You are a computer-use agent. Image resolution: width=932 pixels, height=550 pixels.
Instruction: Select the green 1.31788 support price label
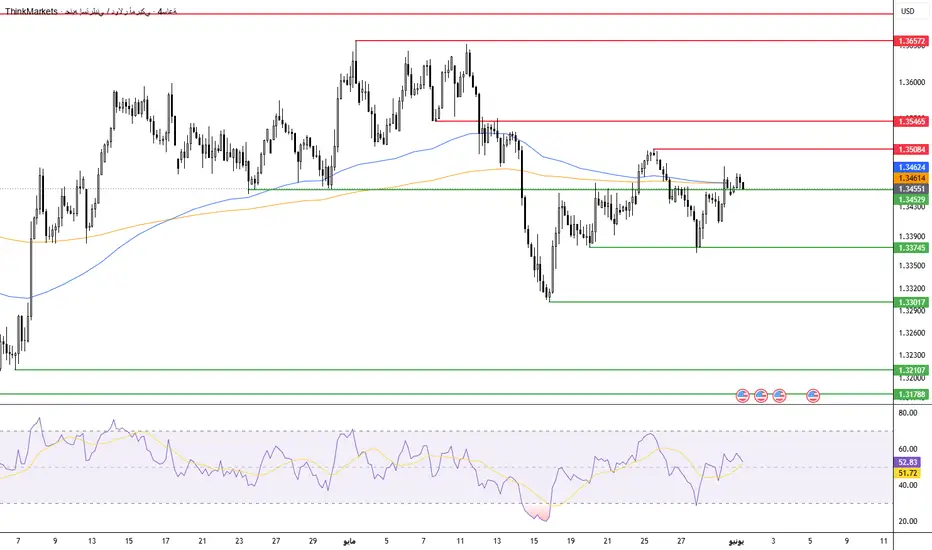(x=911, y=395)
